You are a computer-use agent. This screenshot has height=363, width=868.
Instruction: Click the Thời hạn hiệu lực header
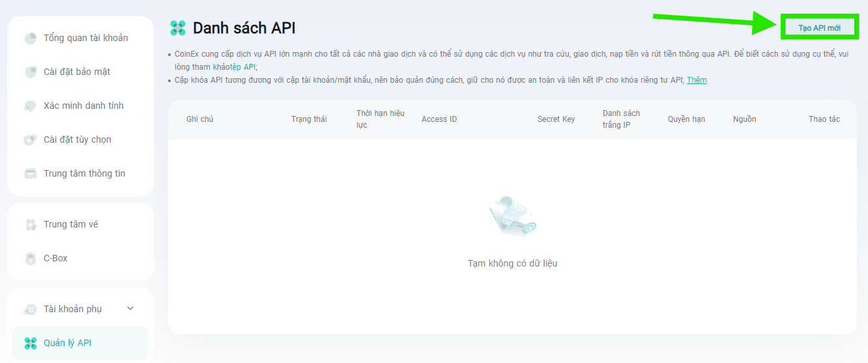pos(381,119)
